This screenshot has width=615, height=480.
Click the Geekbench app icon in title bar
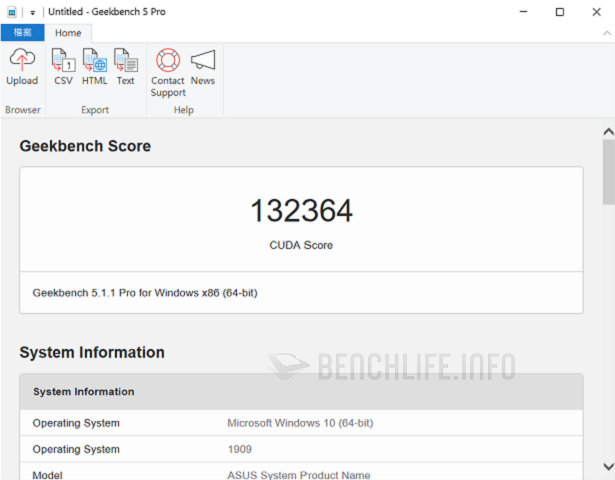(12, 12)
